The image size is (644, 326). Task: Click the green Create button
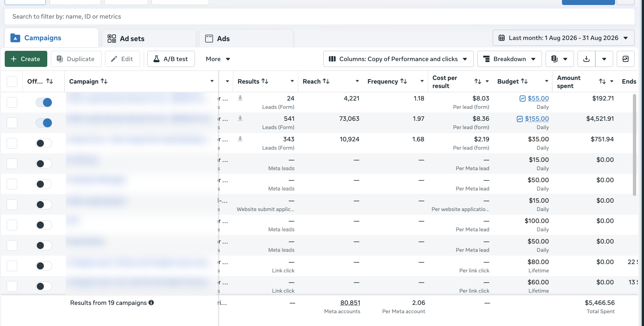tap(26, 59)
